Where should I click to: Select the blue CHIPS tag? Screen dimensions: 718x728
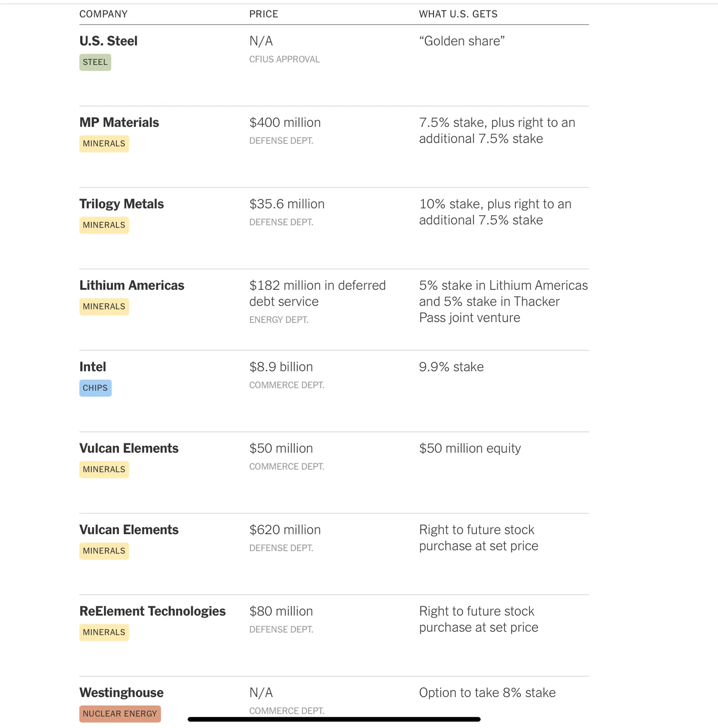coord(95,388)
